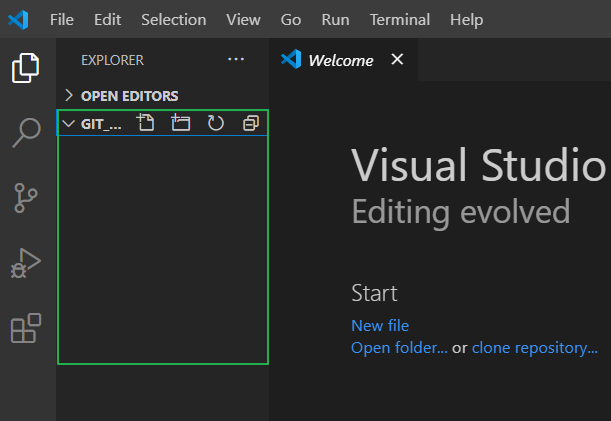The height and width of the screenshot is (421, 611).
Task: Open the File menu
Action: click(x=62, y=19)
